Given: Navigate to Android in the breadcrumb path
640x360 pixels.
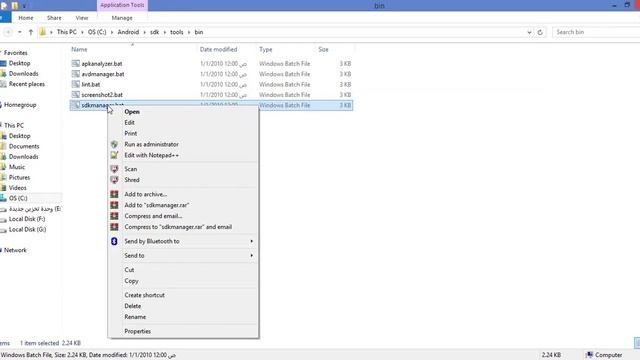Looking at the screenshot, I should [128, 32].
